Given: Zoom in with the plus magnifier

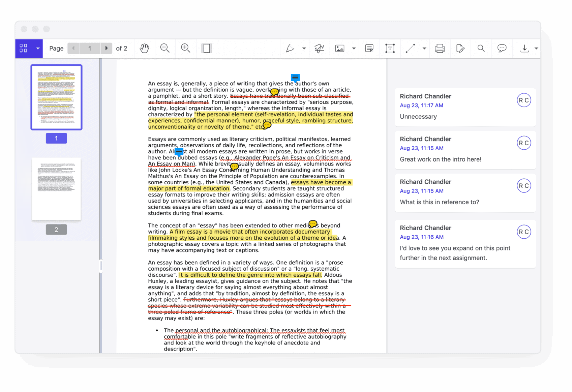Looking at the screenshot, I should tap(186, 48).
